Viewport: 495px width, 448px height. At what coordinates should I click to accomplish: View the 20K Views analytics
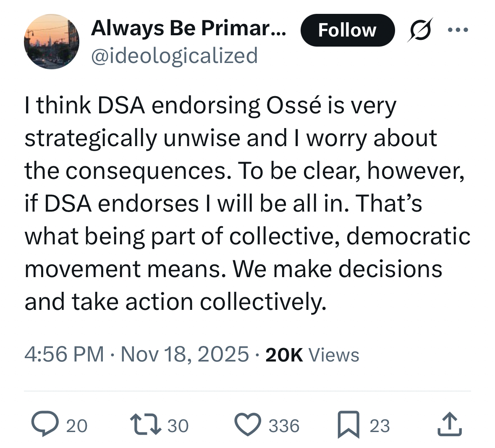(x=312, y=355)
